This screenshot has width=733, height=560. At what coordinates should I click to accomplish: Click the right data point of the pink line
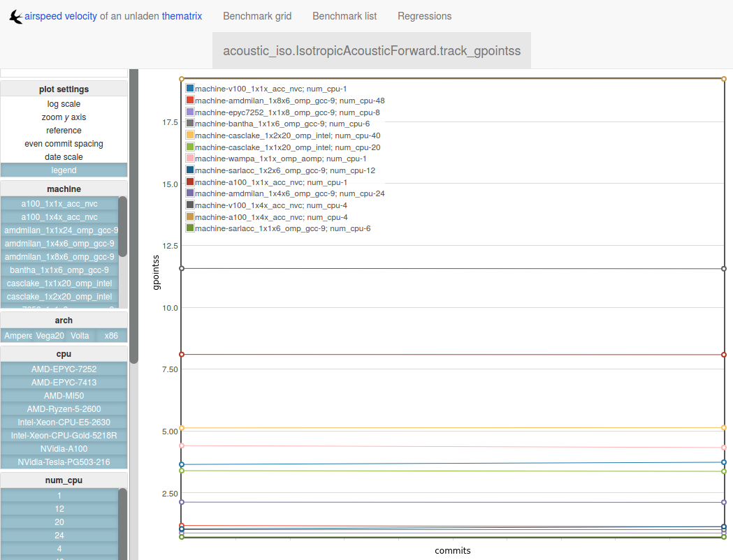(724, 448)
